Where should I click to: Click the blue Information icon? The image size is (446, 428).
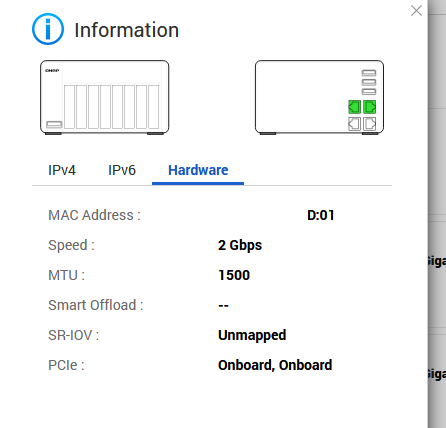48,29
